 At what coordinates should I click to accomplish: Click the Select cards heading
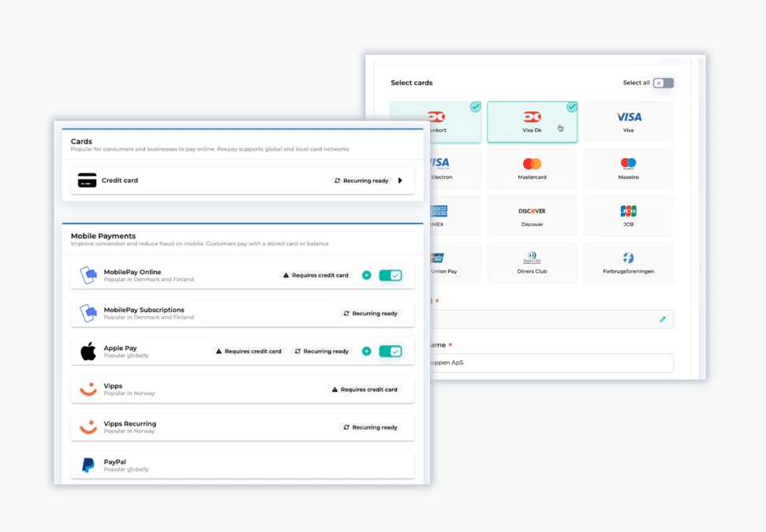[x=412, y=83]
